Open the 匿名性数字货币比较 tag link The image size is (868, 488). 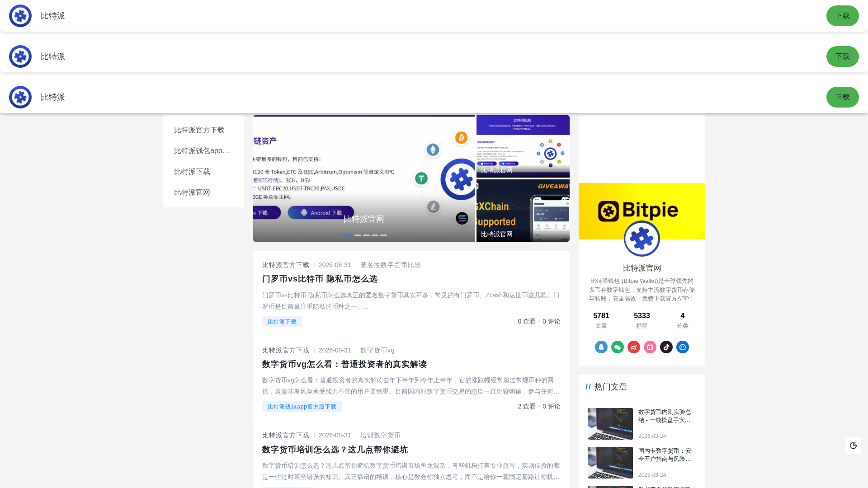[x=391, y=265]
